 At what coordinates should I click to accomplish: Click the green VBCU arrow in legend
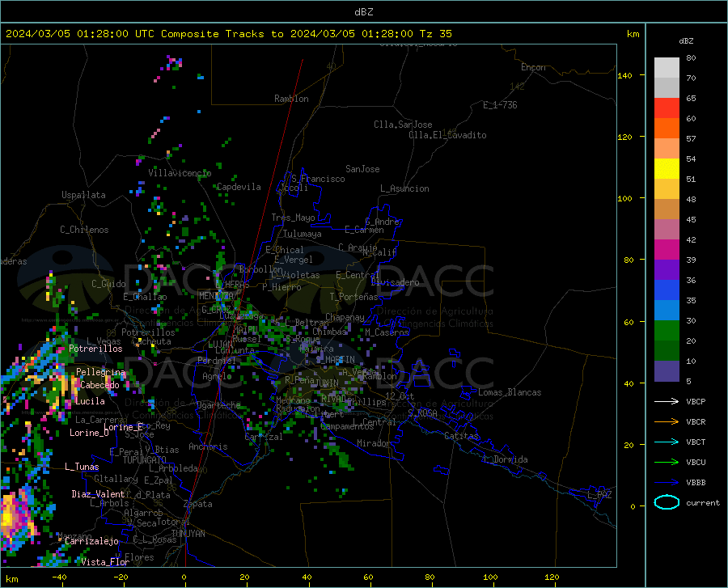pyautogui.click(x=667, y=462)
